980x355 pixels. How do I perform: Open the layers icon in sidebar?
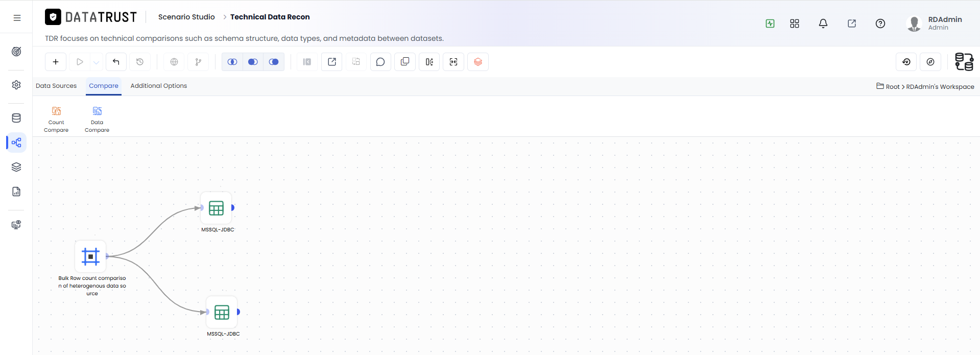click(16, 167)
